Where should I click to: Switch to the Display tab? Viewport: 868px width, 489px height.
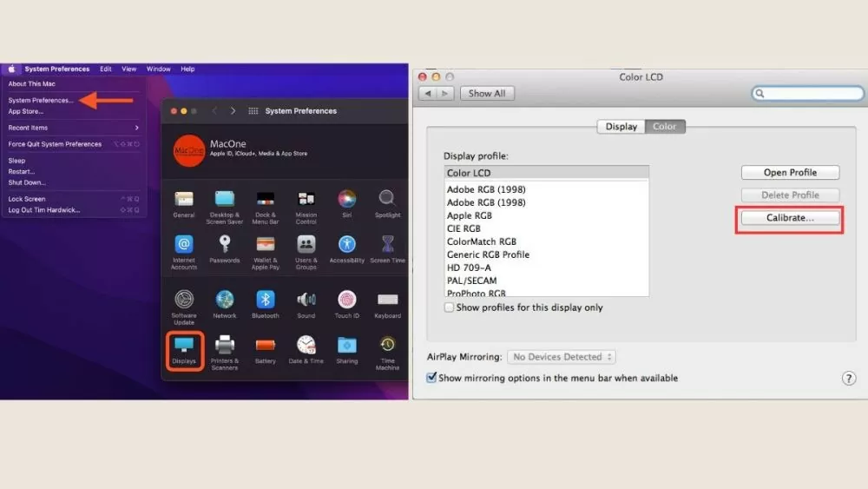621,127
